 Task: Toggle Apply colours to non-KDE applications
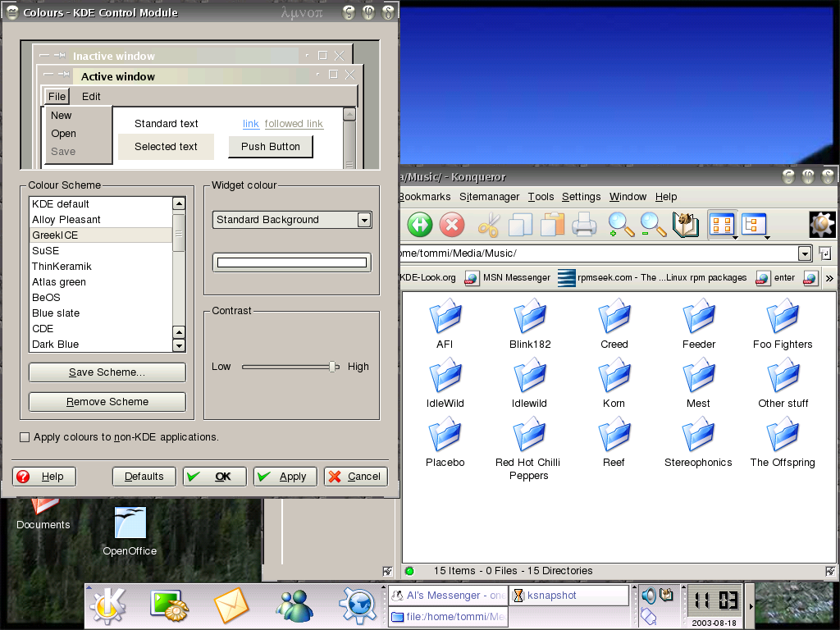click(x=25, y=437)
